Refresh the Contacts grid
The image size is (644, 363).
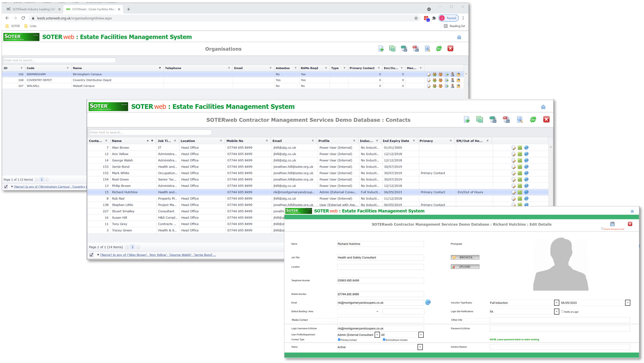533,120
